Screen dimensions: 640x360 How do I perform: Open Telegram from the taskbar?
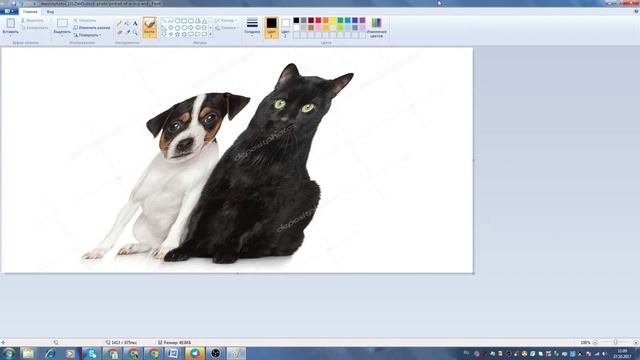195,353
